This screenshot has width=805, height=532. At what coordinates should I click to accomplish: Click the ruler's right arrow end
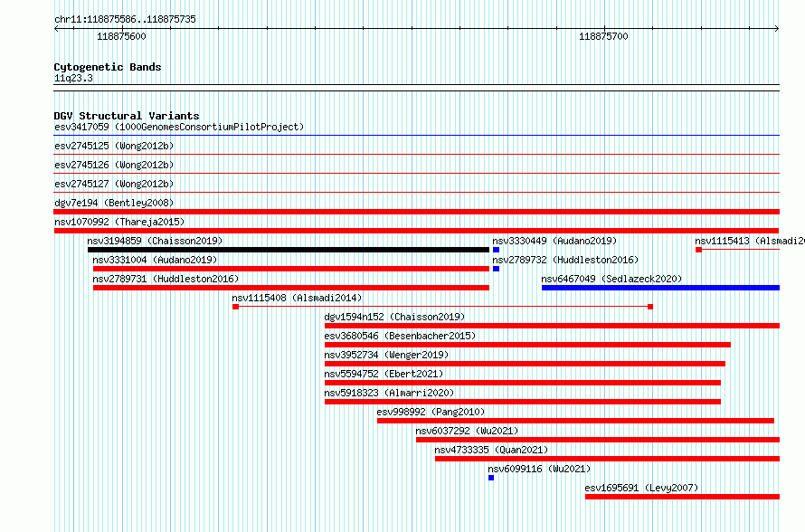point(777,29)
